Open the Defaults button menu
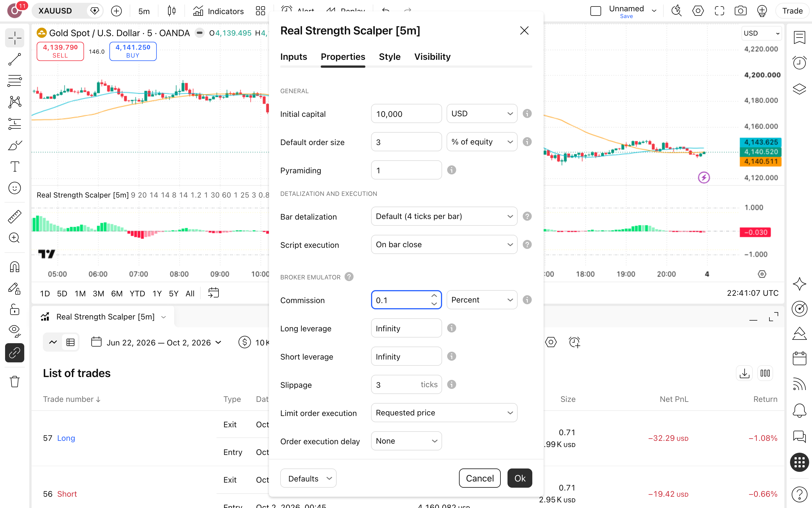The width and height of the screenshot is (812, 508). click(308, 478)
